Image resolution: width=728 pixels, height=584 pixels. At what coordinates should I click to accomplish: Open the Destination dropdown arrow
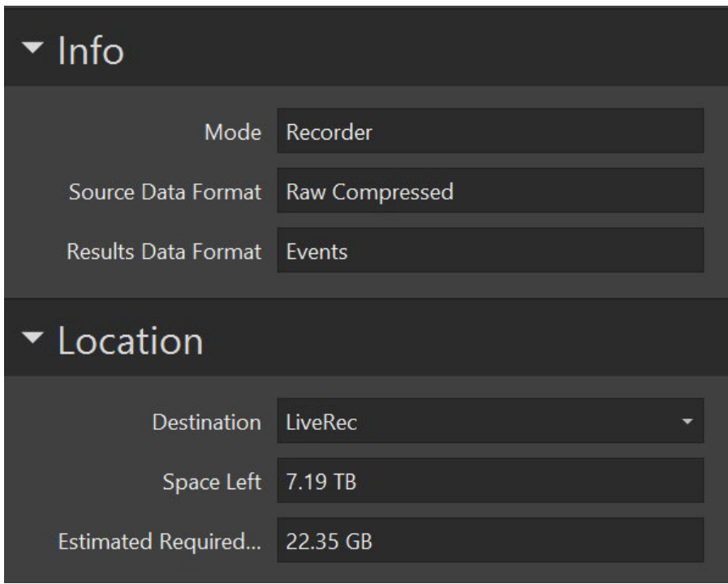(687, 421)
